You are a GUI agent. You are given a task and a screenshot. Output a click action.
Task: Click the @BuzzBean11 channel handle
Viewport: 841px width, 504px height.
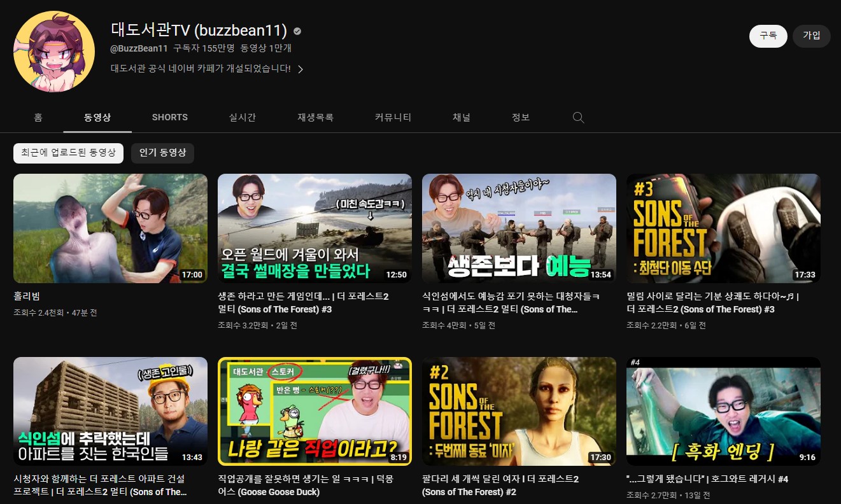point(139,48)
